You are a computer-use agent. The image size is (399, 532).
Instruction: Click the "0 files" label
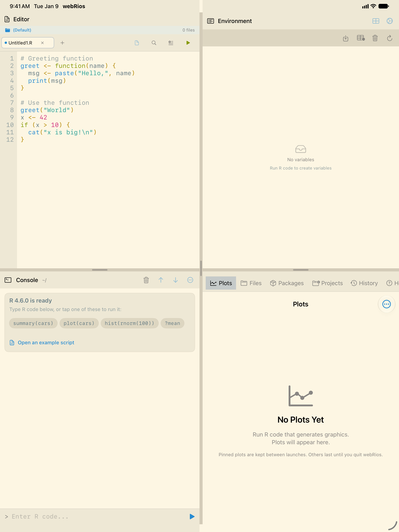pyautogui.click(x=188, y=30)
